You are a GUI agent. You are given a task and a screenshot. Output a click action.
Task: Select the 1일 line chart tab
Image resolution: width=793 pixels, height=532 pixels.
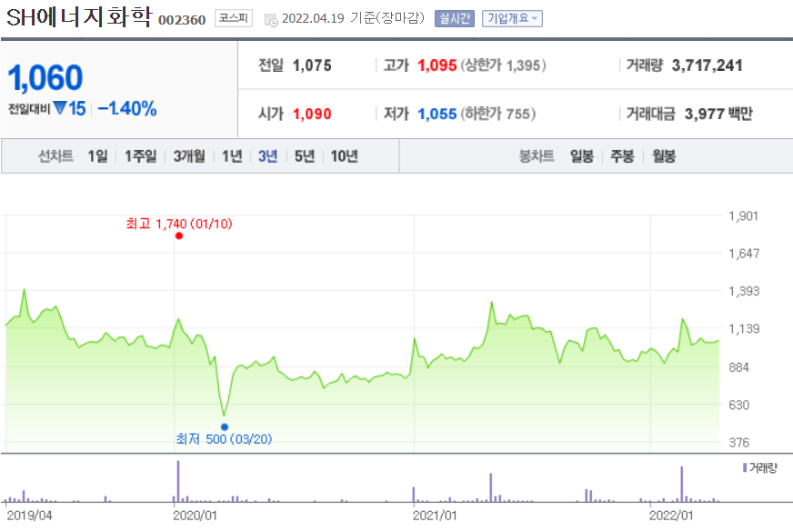tap(97, 156)
